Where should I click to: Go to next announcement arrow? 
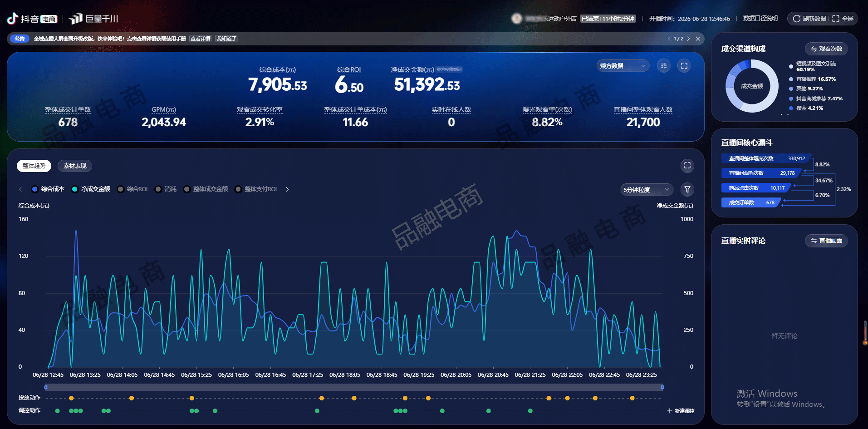tap(688, 39)
